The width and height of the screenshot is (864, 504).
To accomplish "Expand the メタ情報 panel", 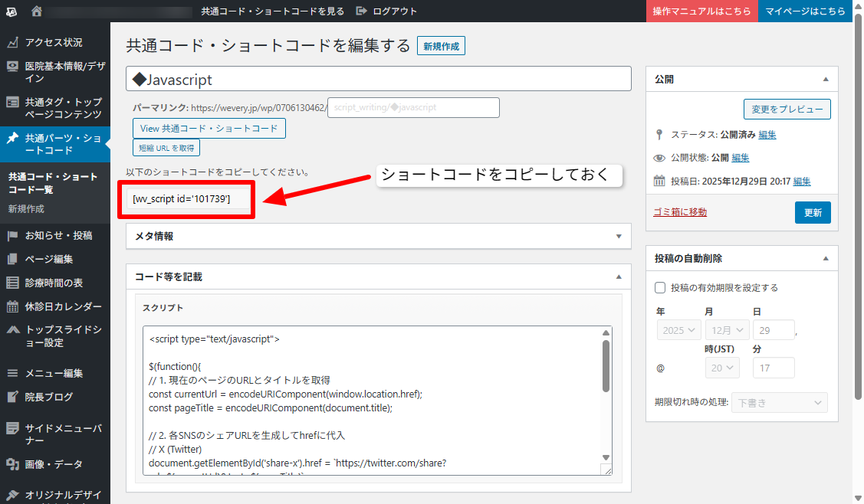I will click(x=619, y=236).
